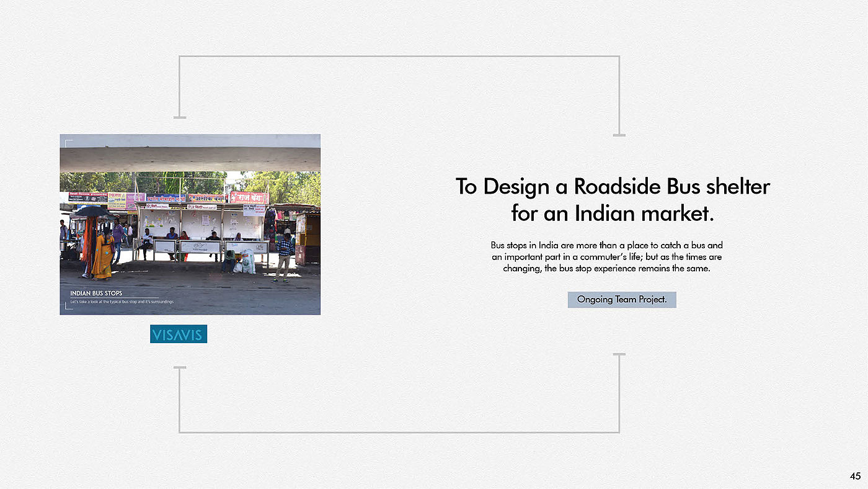The width and height of the screenshot is (868, 489).
Task: Select the top gray bracket line
Action: point(399,56)
